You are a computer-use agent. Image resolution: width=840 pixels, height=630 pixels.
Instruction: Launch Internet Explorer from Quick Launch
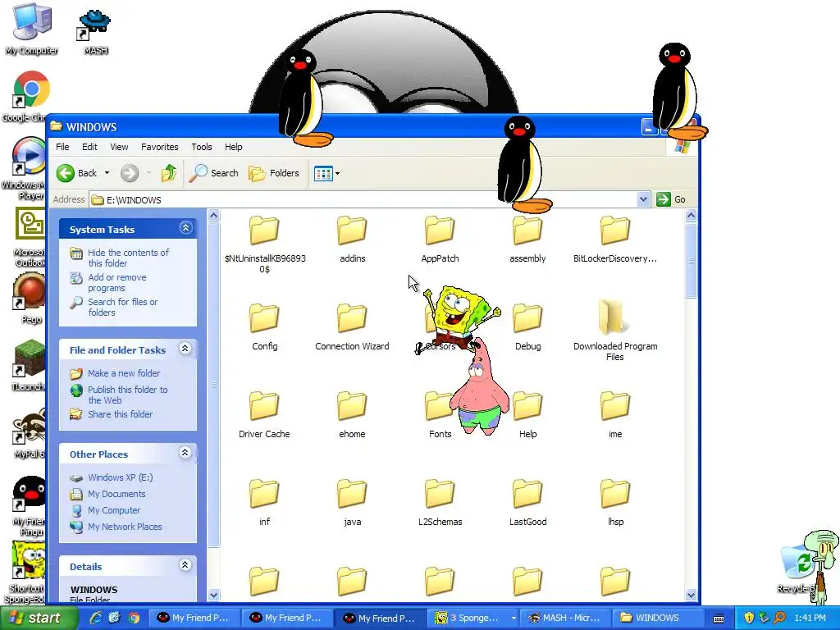(x=96, y=618)
